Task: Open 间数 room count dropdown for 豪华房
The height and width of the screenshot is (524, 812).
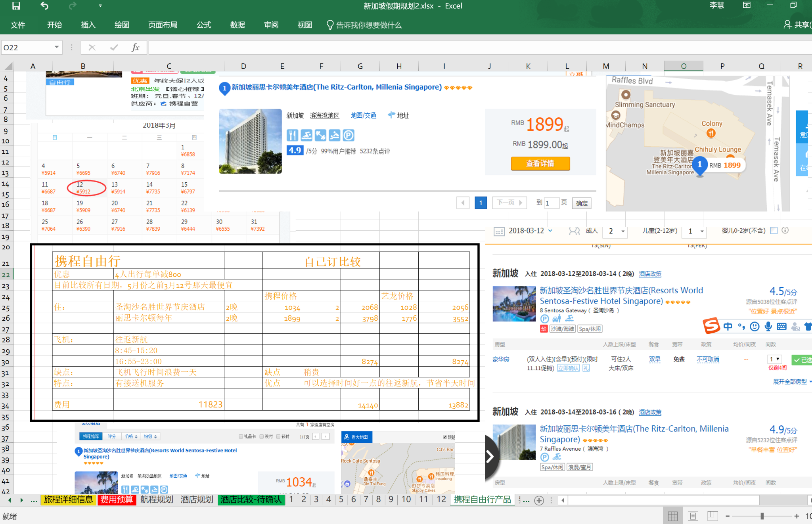Action: 775,359
